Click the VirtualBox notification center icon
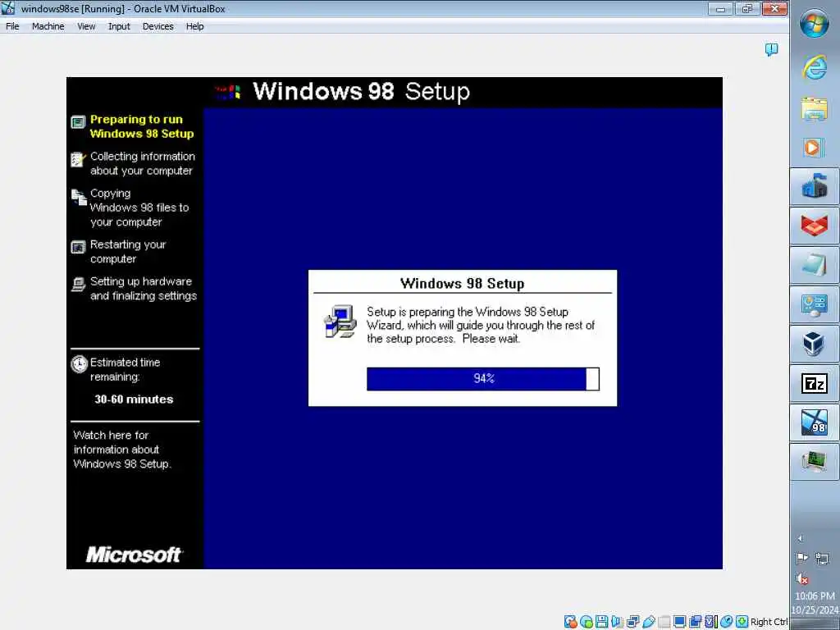The width and height of the screenshot is (840, 630). (771, 50)
